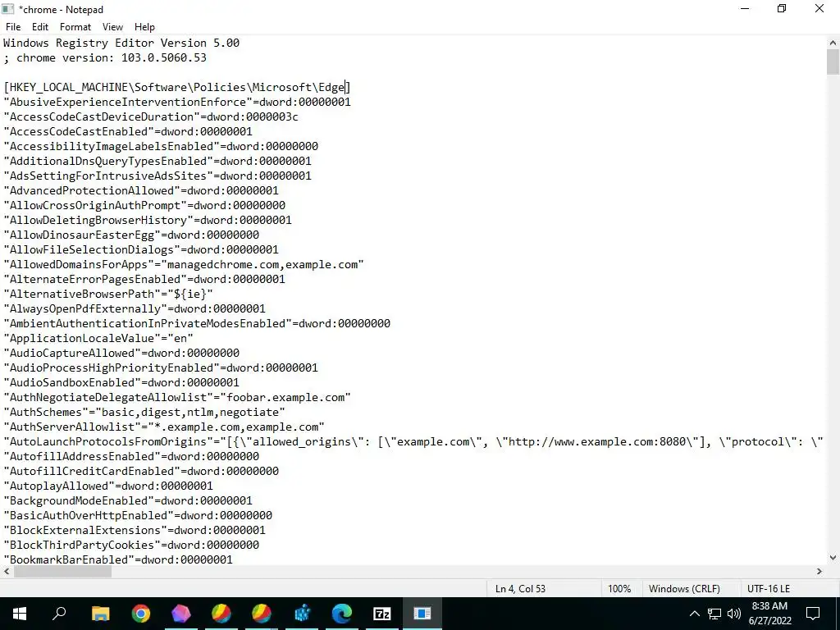Open the blue cubes taskbar app

[302, 614]
